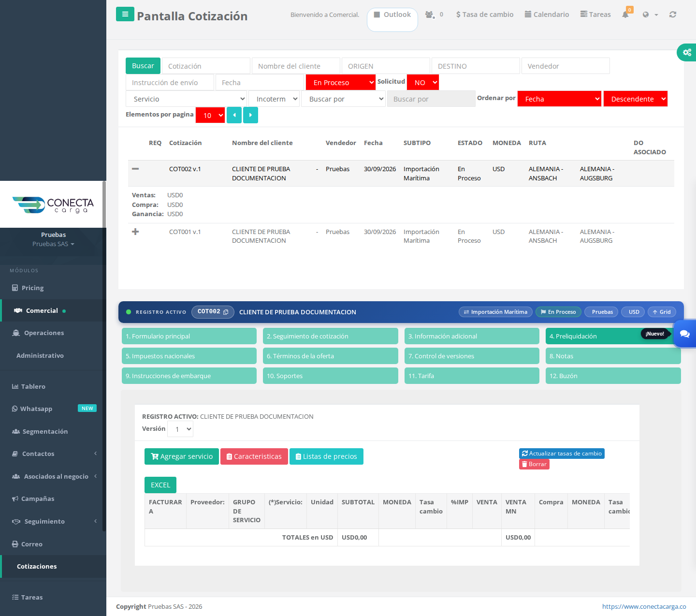
Task: Open the Incoterm dropdown
Action: coord(274,99)
